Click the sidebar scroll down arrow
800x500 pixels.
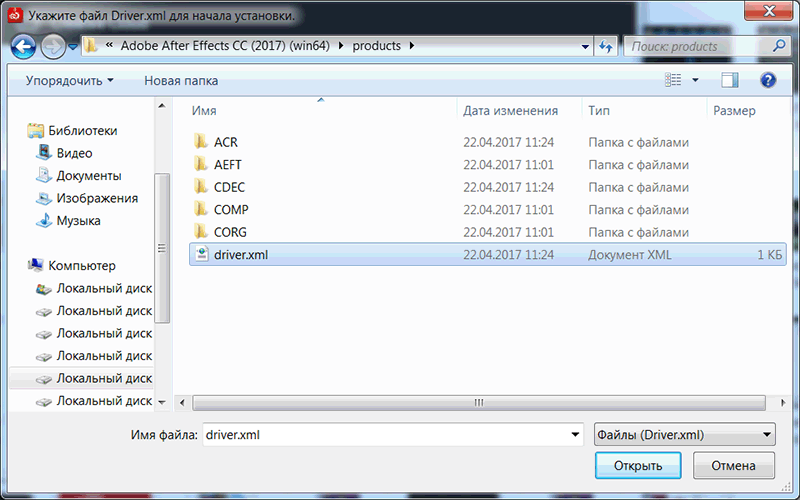[x=162, y=403]
